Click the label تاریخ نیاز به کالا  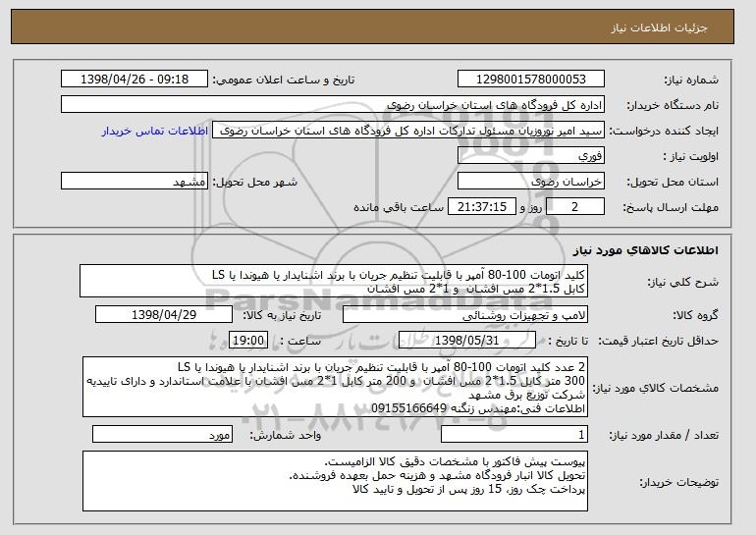coord(282,315)
